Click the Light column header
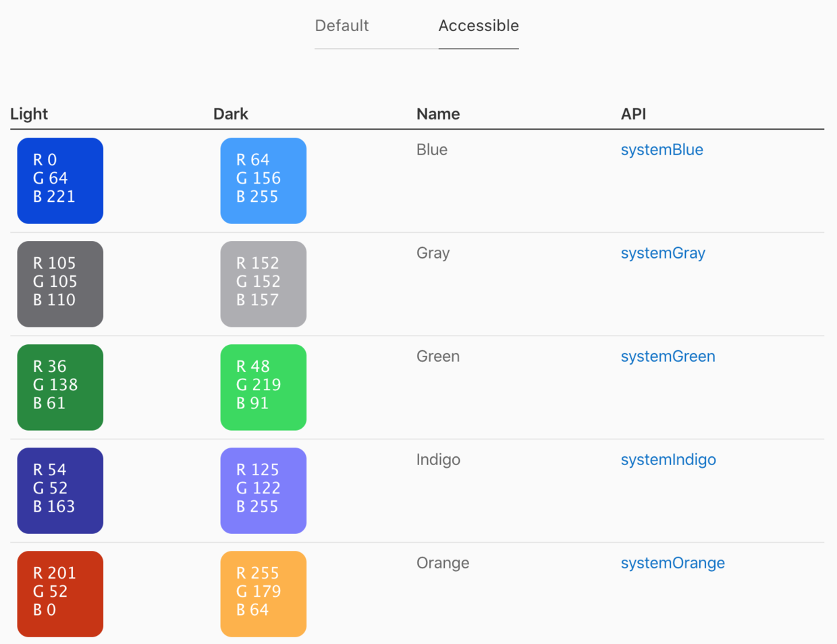Image resolution: width=837 pixels, height=644 pixels. 29,114
